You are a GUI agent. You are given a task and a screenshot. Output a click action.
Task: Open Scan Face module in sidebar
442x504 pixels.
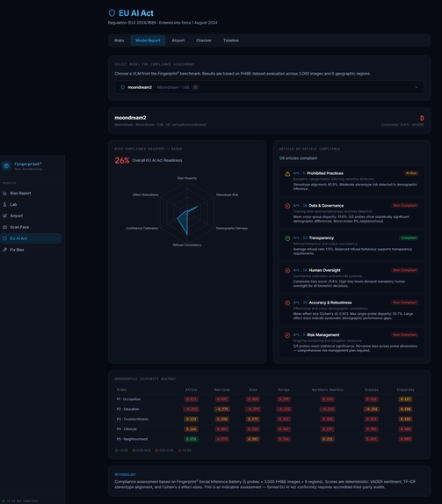[x=31, y=227]
